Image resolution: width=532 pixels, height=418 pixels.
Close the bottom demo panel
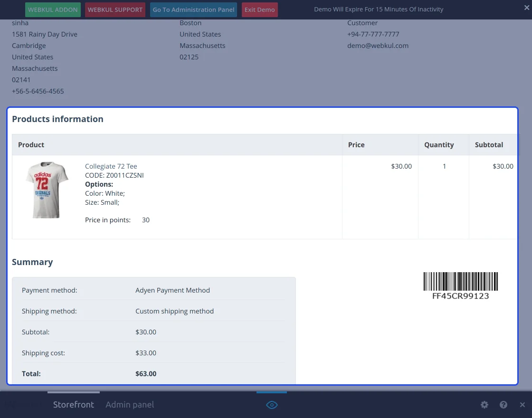point(522,405)
